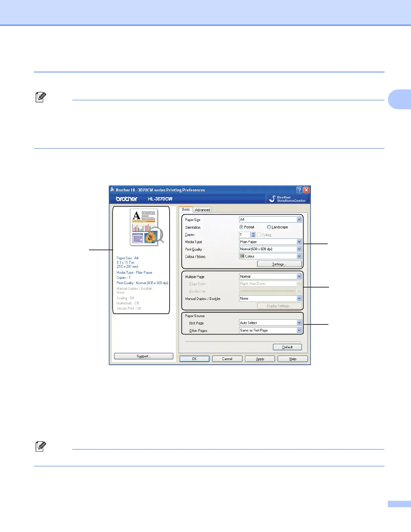
Task: Open the disabled Page Order dropdown
Action: (270, 284)
